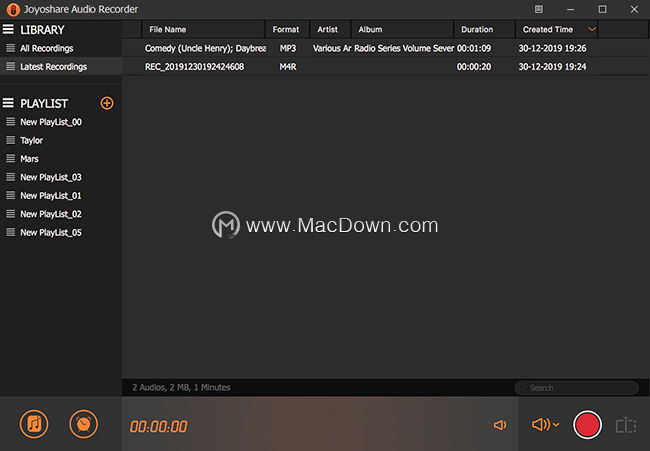Open the Taylor playlist

click(x=61, y=141)
